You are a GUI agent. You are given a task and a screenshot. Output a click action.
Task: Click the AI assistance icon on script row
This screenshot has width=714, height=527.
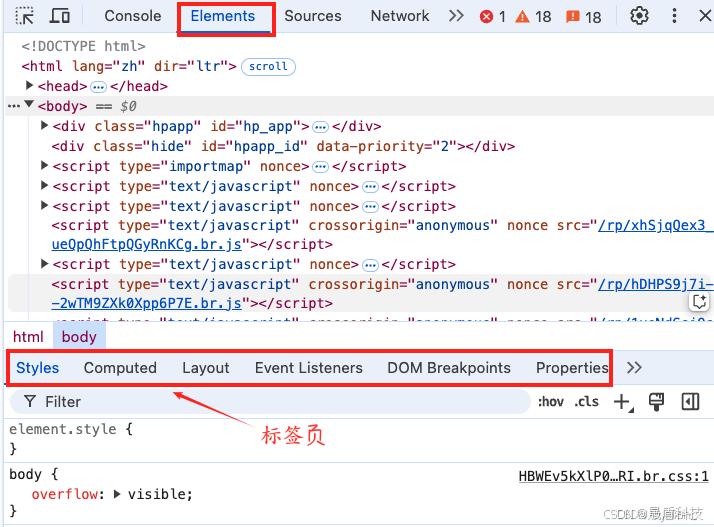[x=699, y=302]
